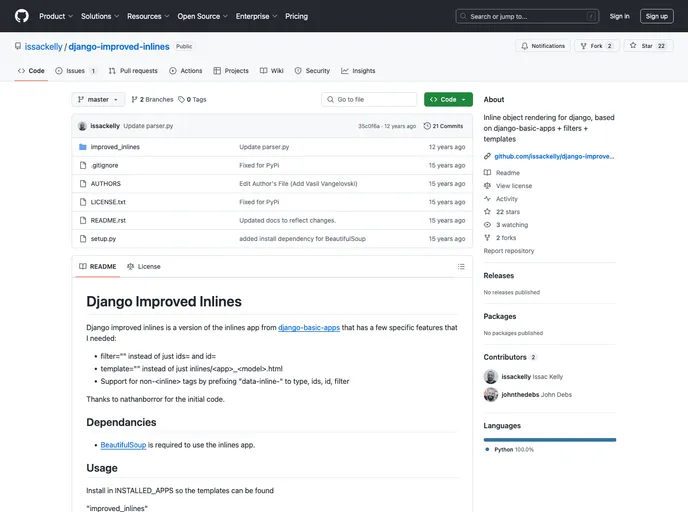688x512 pixels.
Task: Open the Resources dropdown
Action: coord(148,16)
